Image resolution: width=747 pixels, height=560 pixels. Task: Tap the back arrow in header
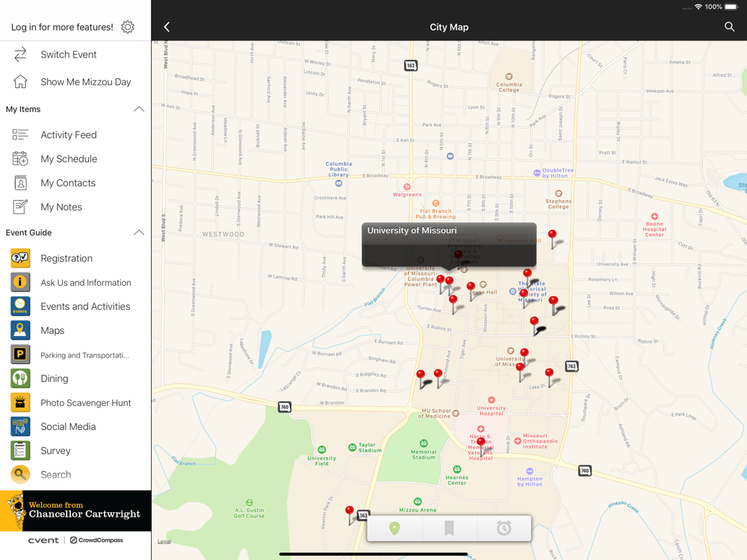167,27
